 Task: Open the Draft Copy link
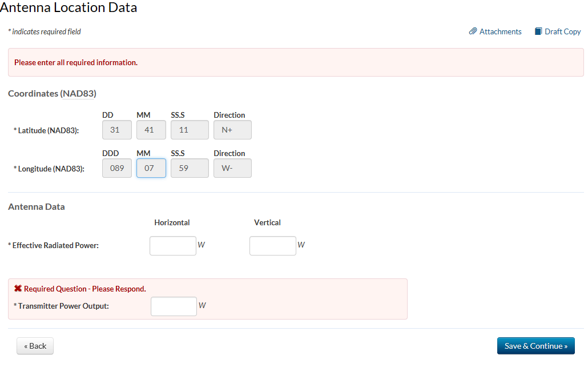click(x=562, y=32)
